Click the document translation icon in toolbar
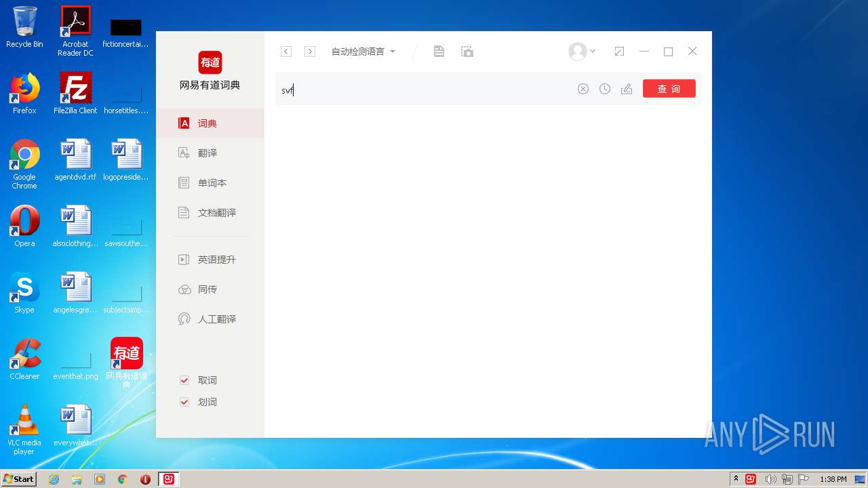 pos(439,52)
